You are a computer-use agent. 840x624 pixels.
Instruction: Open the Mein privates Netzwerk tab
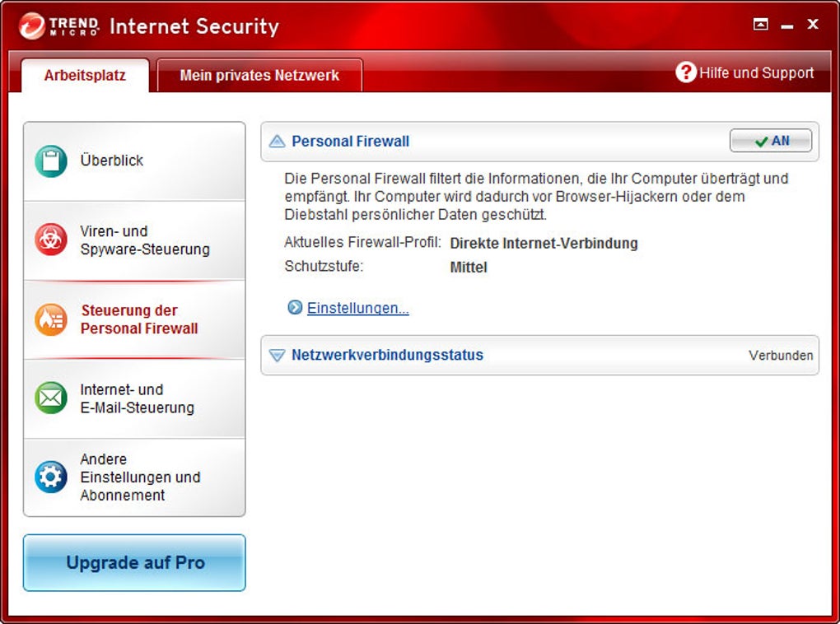tap(259, 76)
